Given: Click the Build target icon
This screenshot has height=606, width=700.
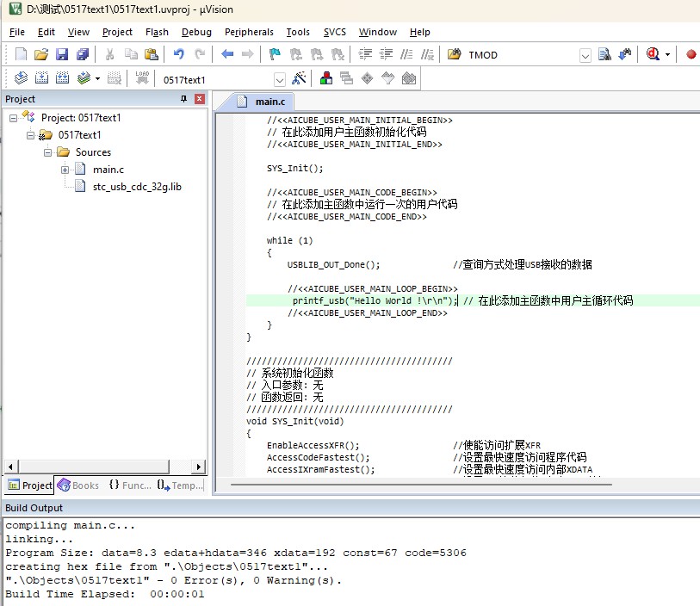Looking at the screenshot, I should (x=41, y=78).
